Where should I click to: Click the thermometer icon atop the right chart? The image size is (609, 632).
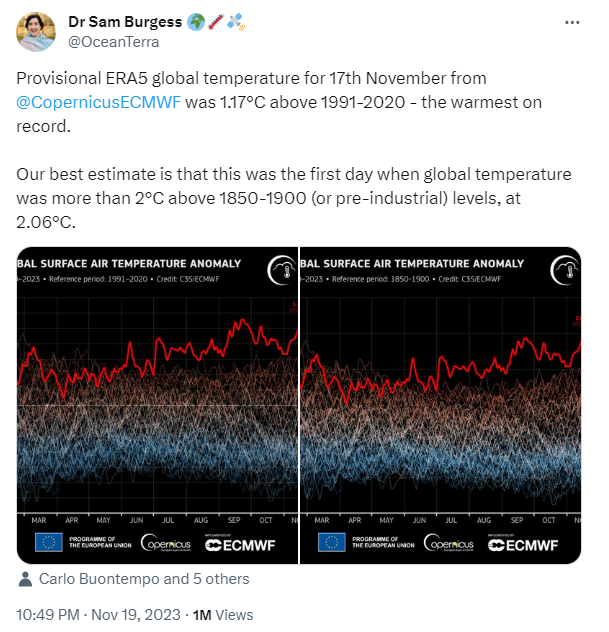pyautogui.click(x=564, y=271)
